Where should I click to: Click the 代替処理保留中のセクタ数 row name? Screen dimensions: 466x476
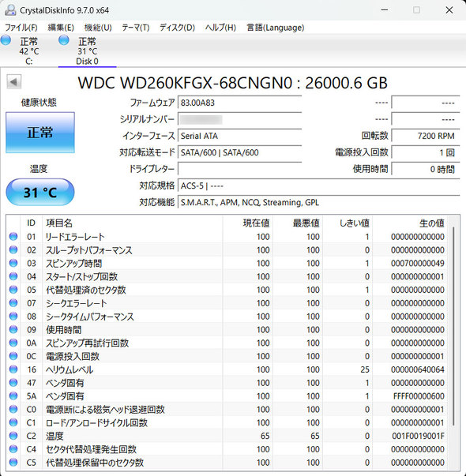(x=95, y=463)
